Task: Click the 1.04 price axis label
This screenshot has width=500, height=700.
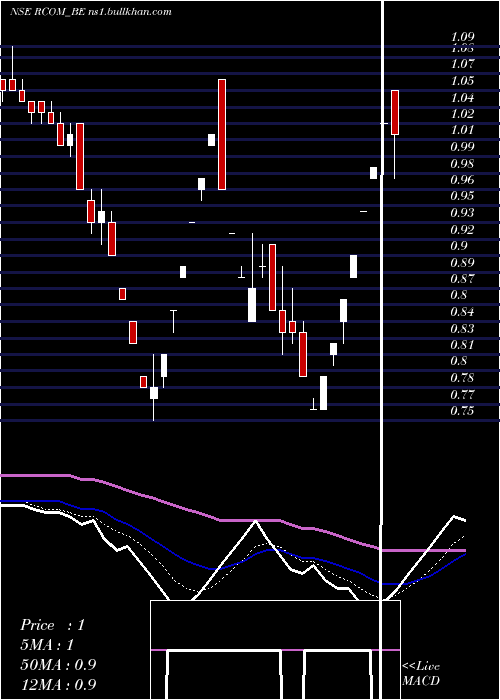Action: click(462, 97)
